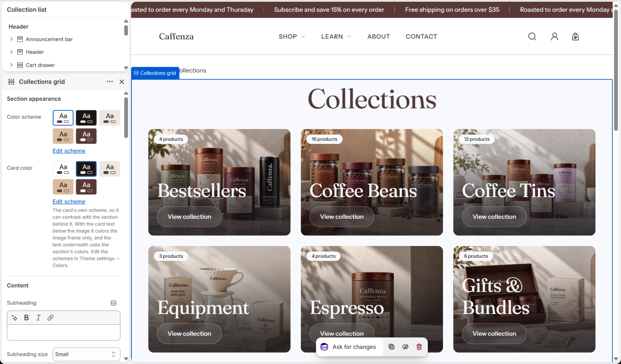Click the Caffenza store logo
Screen dimensions: 621x364
pyautogui.click(x=176, y=36)
